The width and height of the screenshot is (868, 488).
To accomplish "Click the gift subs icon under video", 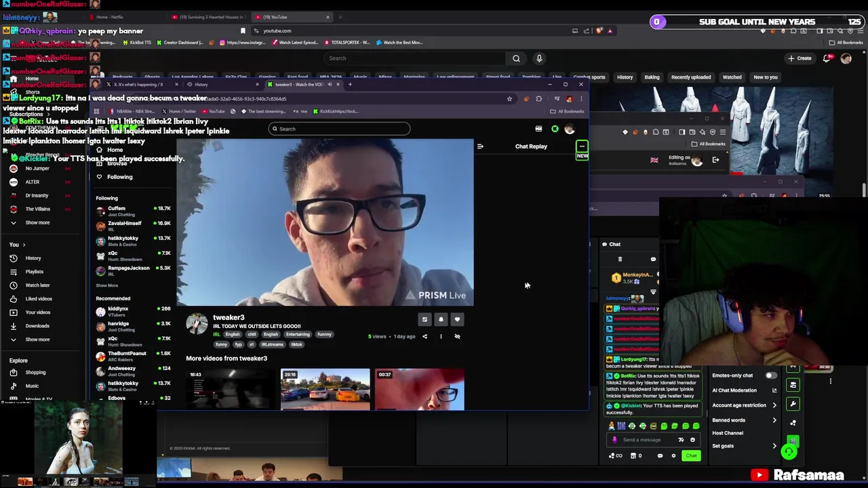I will (x=425, y=319).
